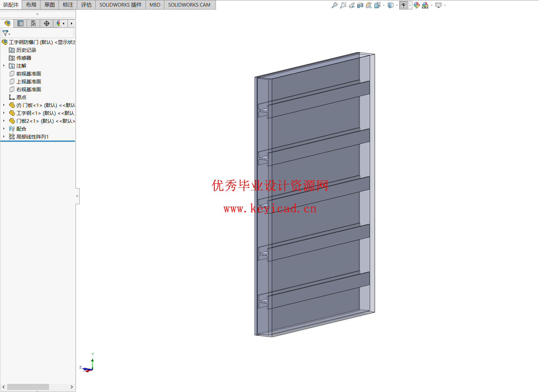Toggle the Section View tool
Viewport: 539px width, 392px height.
[x=360, y=5]
